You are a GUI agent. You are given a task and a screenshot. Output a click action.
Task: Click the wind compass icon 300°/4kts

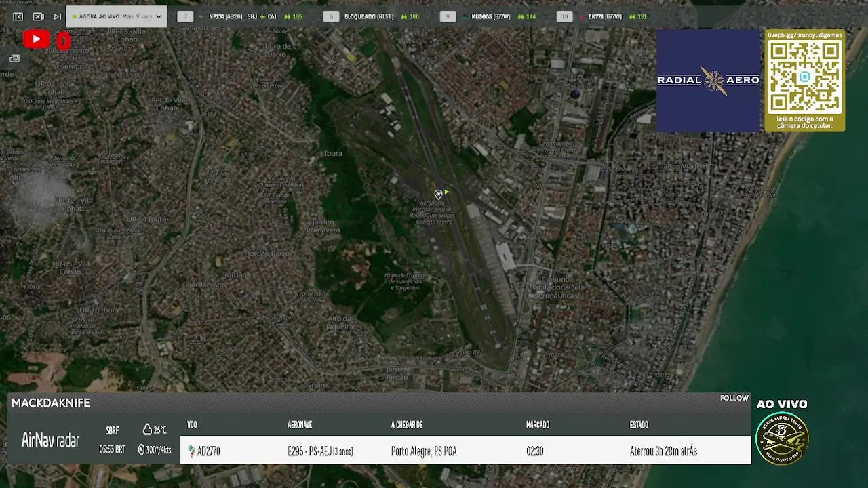[x=141, y=449]
